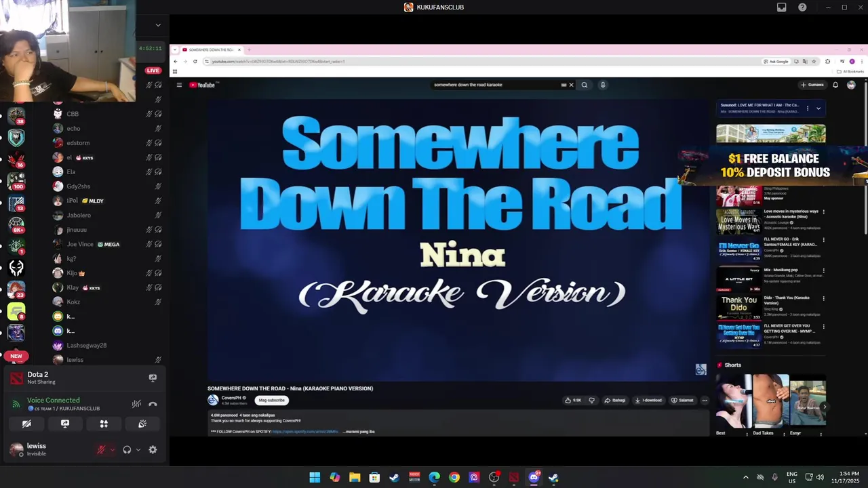The image size is (868, 488).
Task: Show hidden system tray icons
Action: (x=745, y=477)
